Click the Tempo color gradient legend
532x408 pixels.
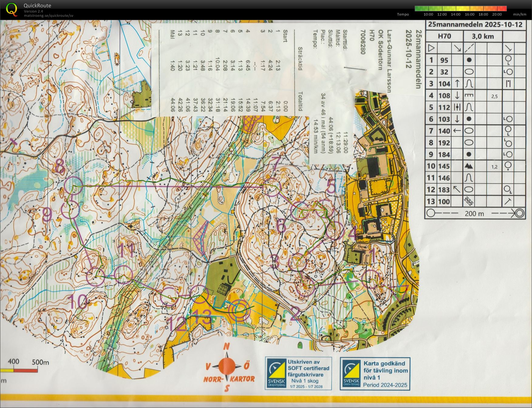[x=461, y=9]
